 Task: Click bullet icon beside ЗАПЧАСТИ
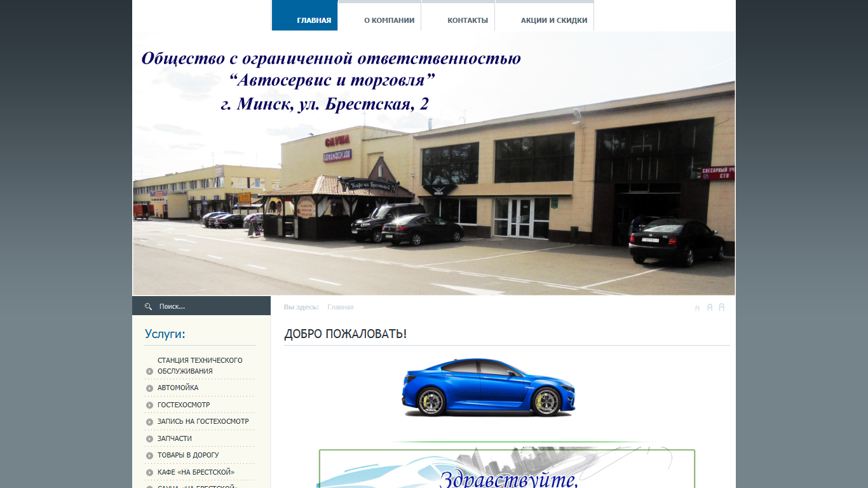[x=149, y=439]
